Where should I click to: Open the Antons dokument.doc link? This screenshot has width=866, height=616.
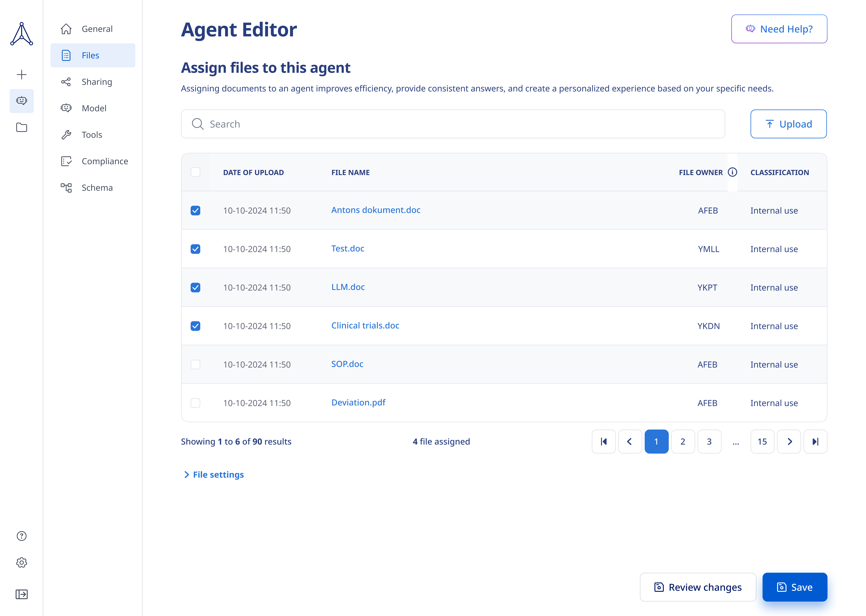point(376,210)
